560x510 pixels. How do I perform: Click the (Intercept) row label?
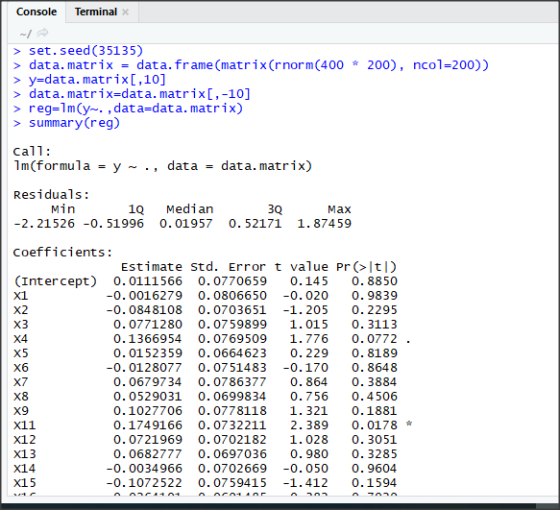55,281
